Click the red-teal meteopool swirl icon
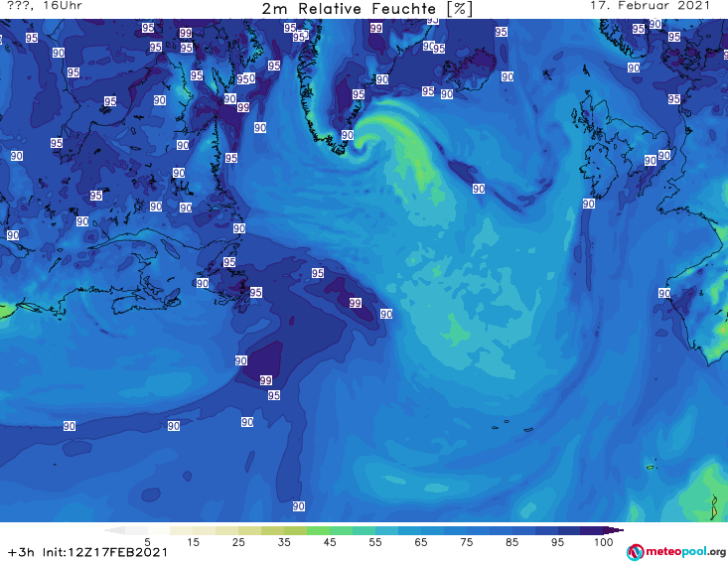 [x=635, y=552]
